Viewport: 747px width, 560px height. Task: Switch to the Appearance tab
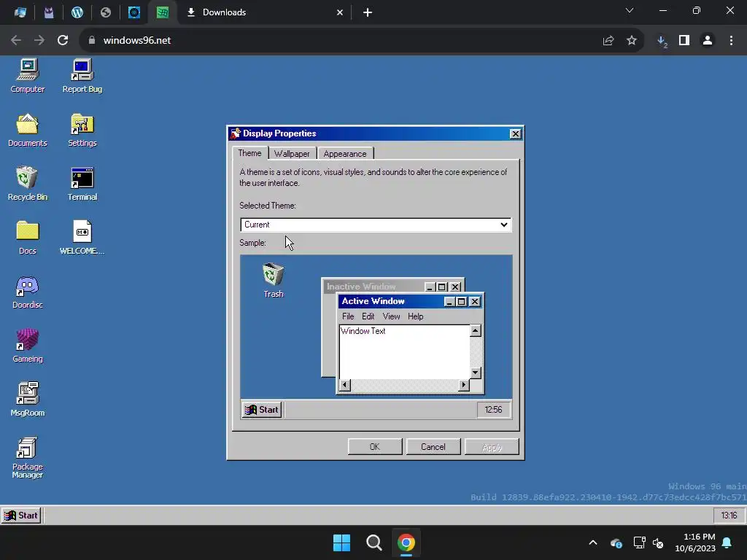point(345,154)
